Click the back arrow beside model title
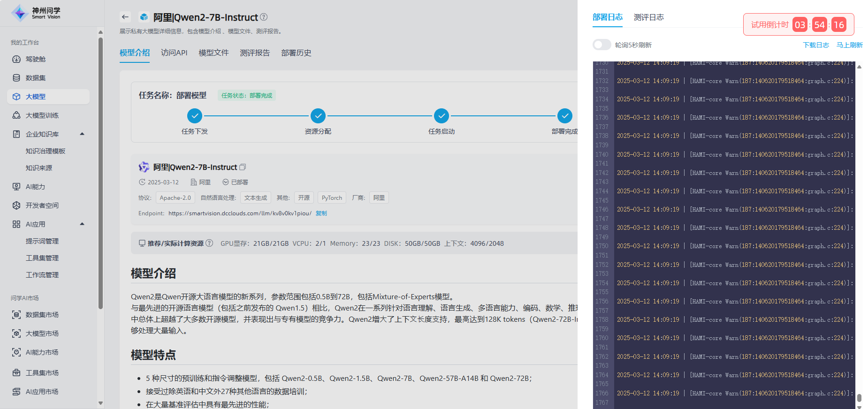868x409 pixels. point(125,17)
